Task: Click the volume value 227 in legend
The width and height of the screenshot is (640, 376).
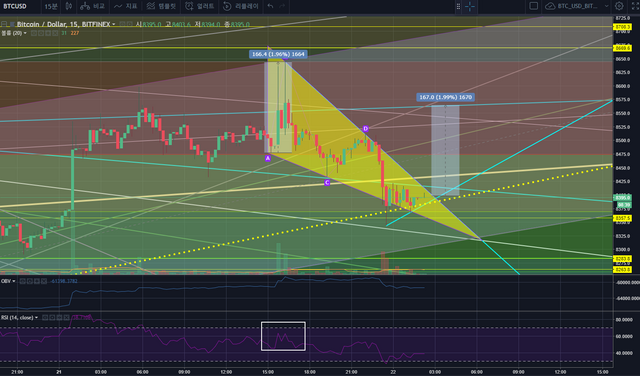Action: click(75, 33)
